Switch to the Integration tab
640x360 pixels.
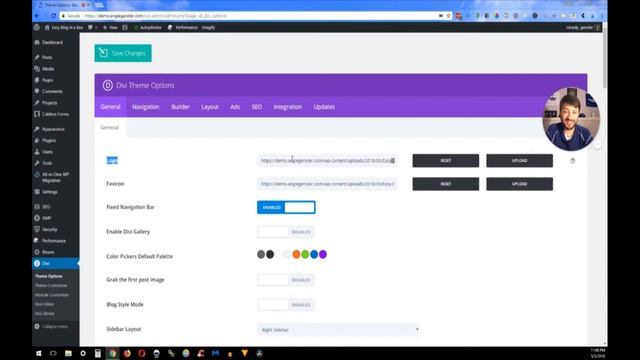pyautogui.click(x=288, y=107)
